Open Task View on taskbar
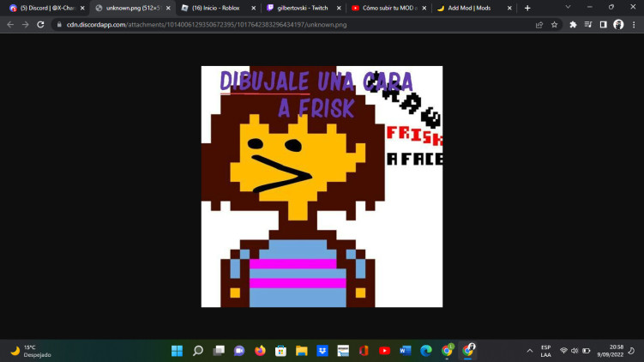 (219, 351)
